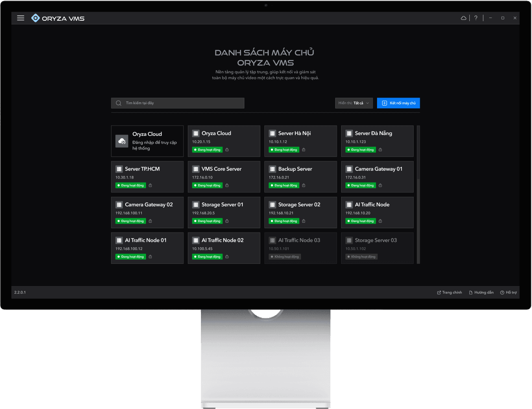Image resolution: width=532 pixels, height=409 pixels.
Task: Click Đang hoạt động badge on AI Traffic Node 01
Action: point(131,257)
